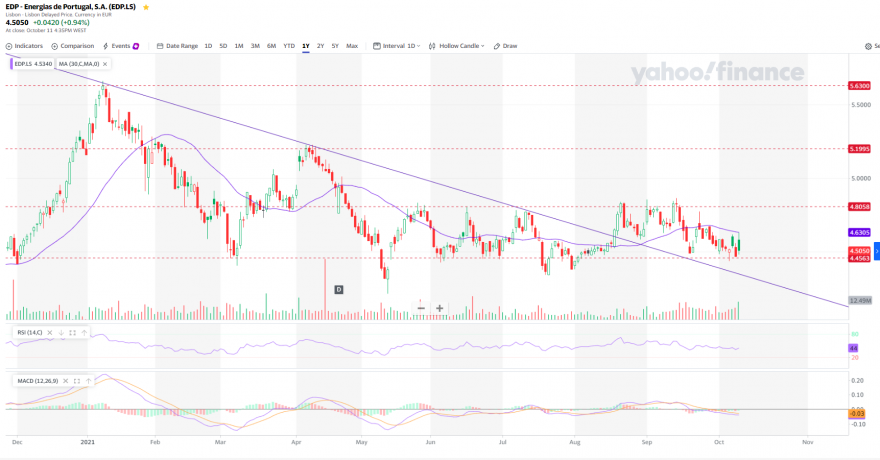This screenshot has width=880, height=460.
Task: Zoom out chart with minus button
Action: pyautogui.click(x=421, y=308)
